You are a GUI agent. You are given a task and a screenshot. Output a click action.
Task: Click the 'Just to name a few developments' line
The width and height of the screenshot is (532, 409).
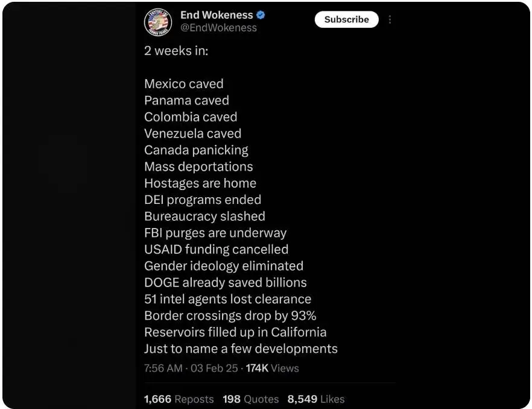(241, 348)
